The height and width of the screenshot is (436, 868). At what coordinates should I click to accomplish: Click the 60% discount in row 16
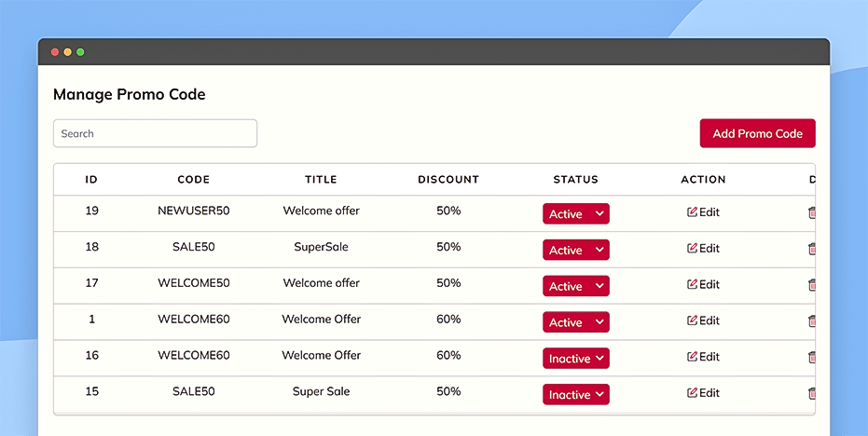pos(448,355)
